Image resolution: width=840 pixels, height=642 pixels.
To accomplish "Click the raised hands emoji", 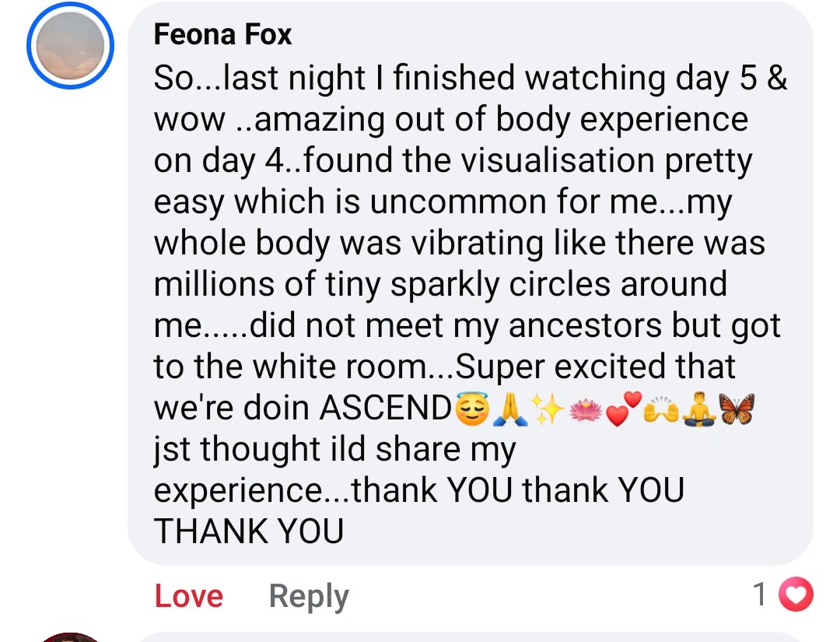I will pyautogui.click(x=659, y=409).
